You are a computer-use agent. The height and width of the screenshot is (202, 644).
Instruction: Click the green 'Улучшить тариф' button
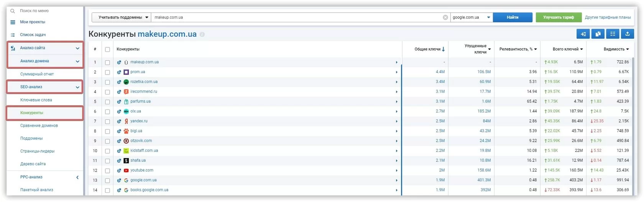pos(559,17)
